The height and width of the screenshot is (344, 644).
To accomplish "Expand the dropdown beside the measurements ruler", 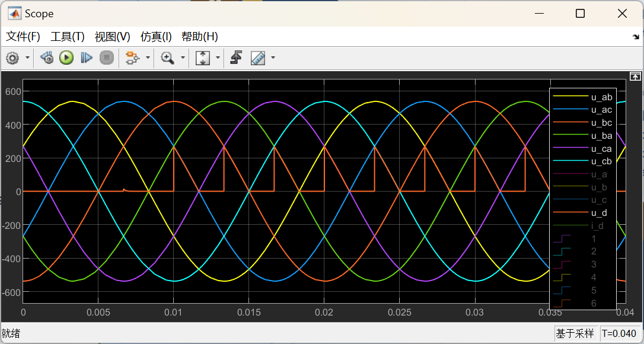I will pyautogui.click(x=273, y=58).
